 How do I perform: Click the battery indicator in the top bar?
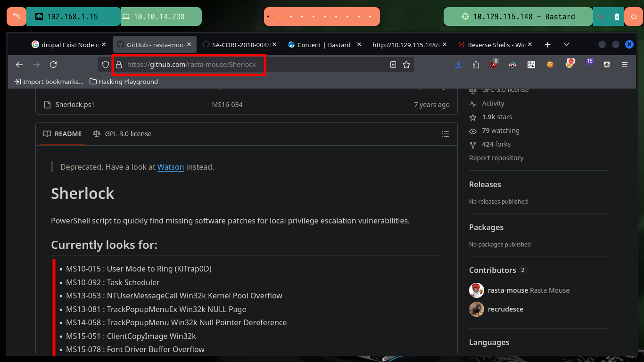coord(617,16)
